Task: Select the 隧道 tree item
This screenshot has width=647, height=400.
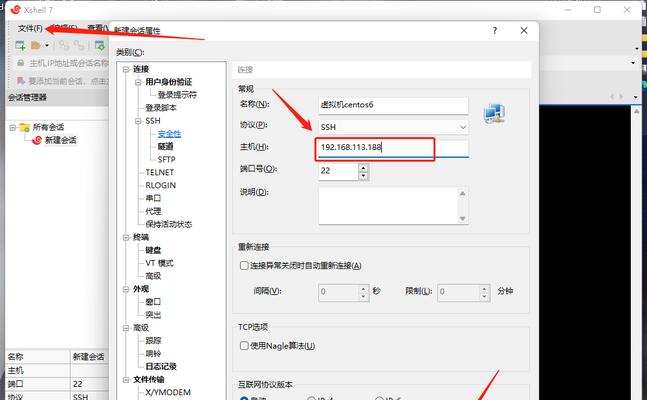Action: tap(165, 147)
